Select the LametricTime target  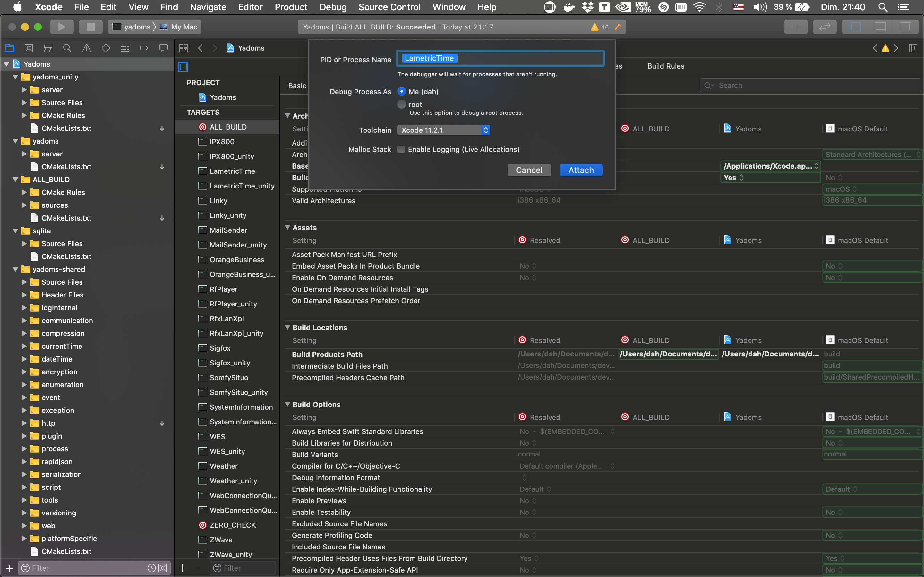[232, 171]
